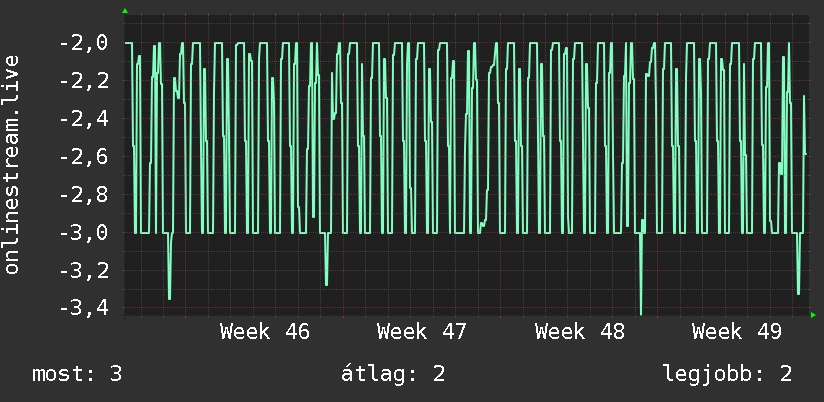Viewport: 824px width, 402px height.
Task: Click the 'most: 3' statistic
Action: point(77,374)
